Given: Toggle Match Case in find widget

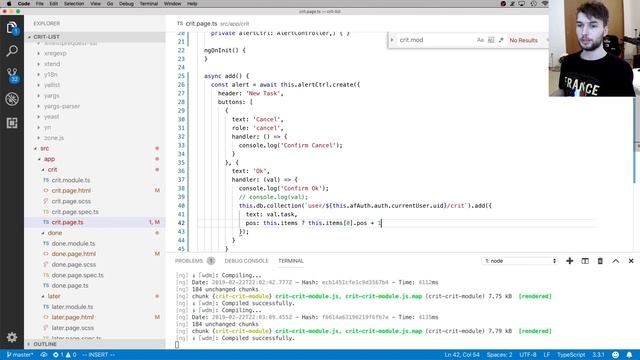Looking at the screenshot, I should (x=480, y=40).
